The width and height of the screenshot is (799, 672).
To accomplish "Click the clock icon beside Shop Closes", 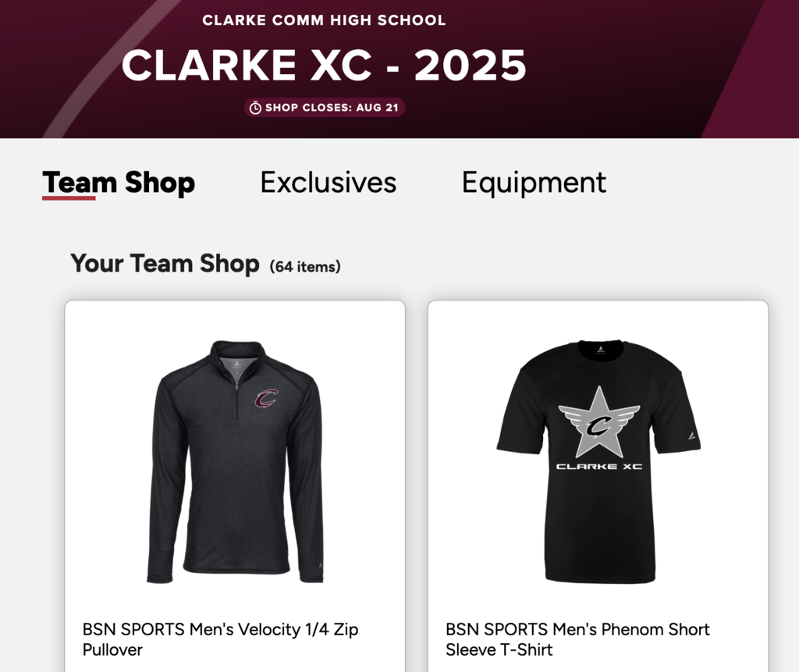I will click(255, 108).
